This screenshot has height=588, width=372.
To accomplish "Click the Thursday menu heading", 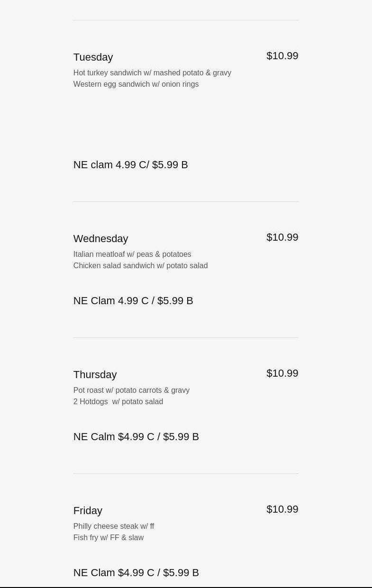I will 95,374.
